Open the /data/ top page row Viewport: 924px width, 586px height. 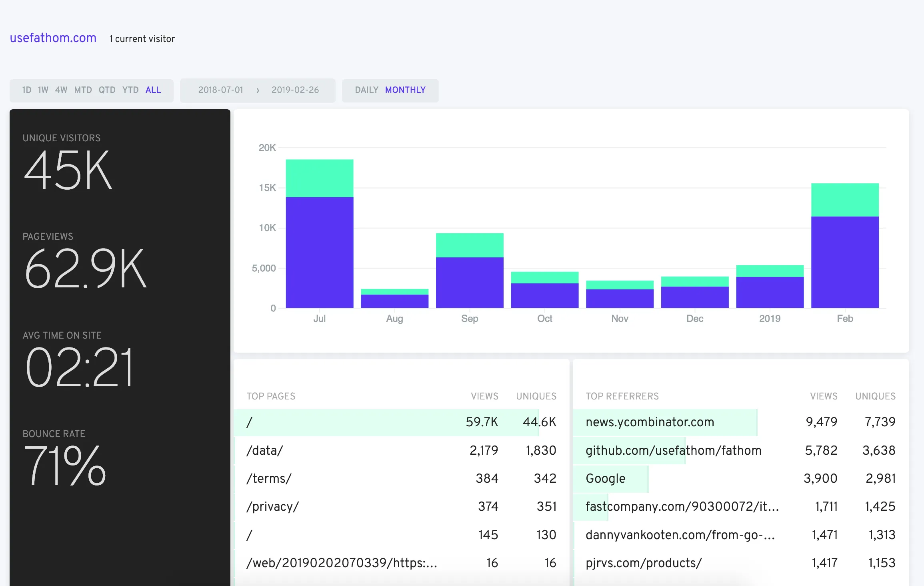point(265,450)
